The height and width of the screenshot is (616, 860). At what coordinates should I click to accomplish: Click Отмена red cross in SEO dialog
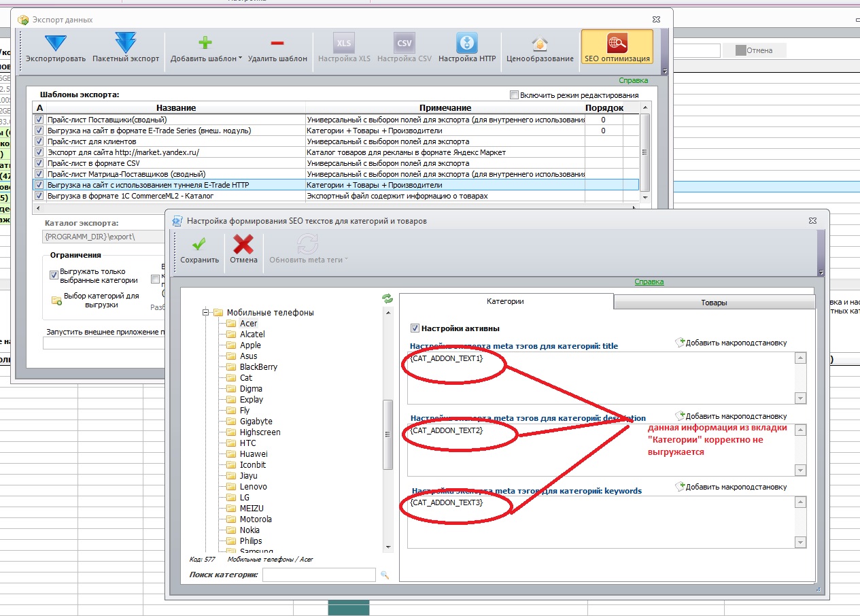[243, 244]
